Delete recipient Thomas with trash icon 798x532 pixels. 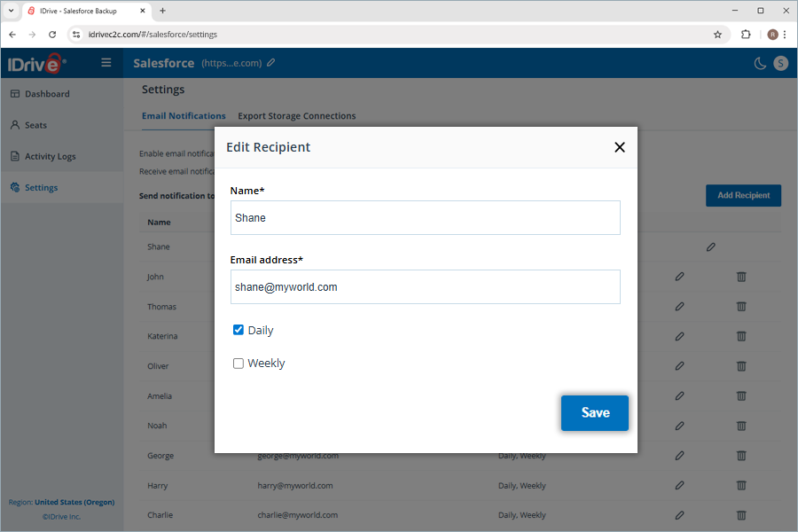click(x=741, y=307)
